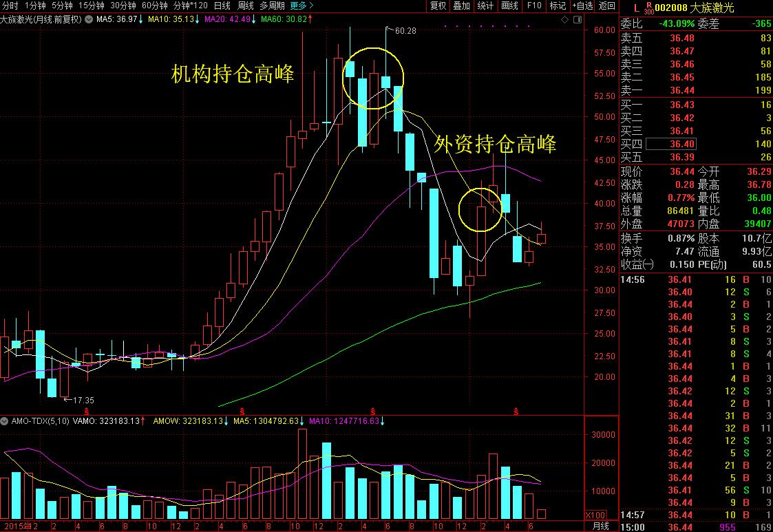773x532 pixels.
Task: Switch to the 5分钟 period
Action: (62, 6)
